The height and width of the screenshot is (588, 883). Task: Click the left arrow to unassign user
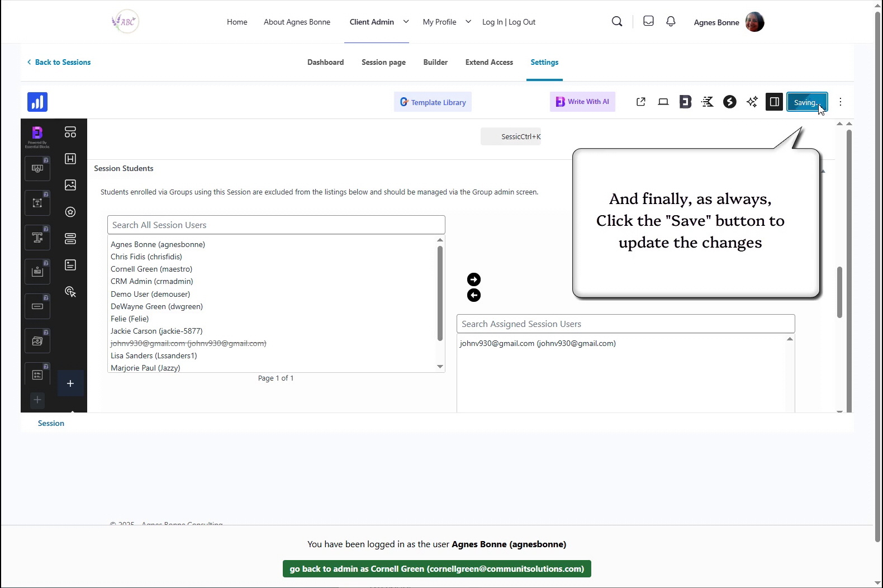click(473, 296)
